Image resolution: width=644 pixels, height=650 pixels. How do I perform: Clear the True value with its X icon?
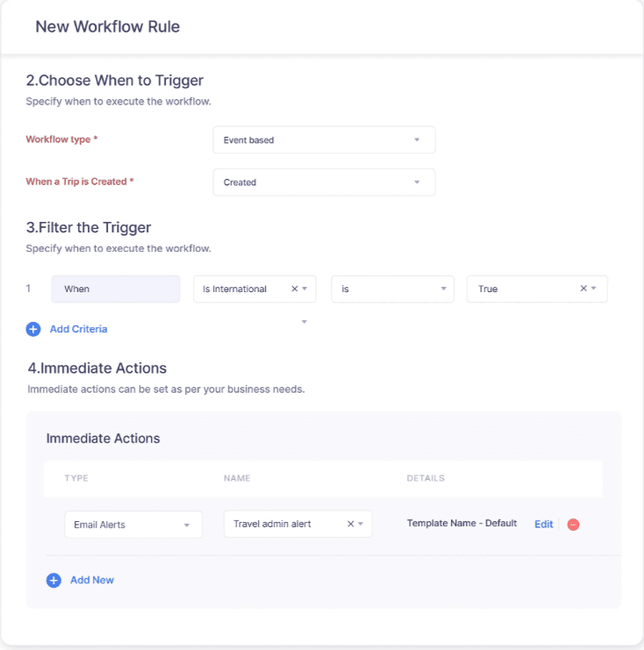pyautogui.click(x=583, y=288)
